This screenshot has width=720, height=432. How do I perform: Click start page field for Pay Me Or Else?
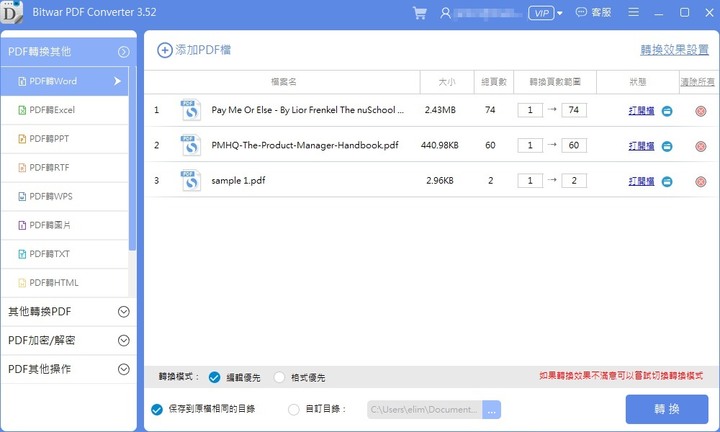tap(530, 110)
